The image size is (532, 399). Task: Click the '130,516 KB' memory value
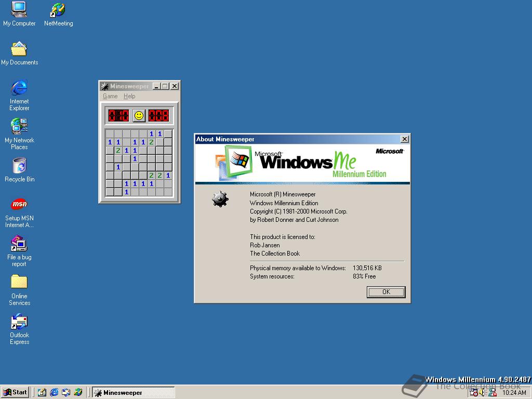[x=367, y=268]
